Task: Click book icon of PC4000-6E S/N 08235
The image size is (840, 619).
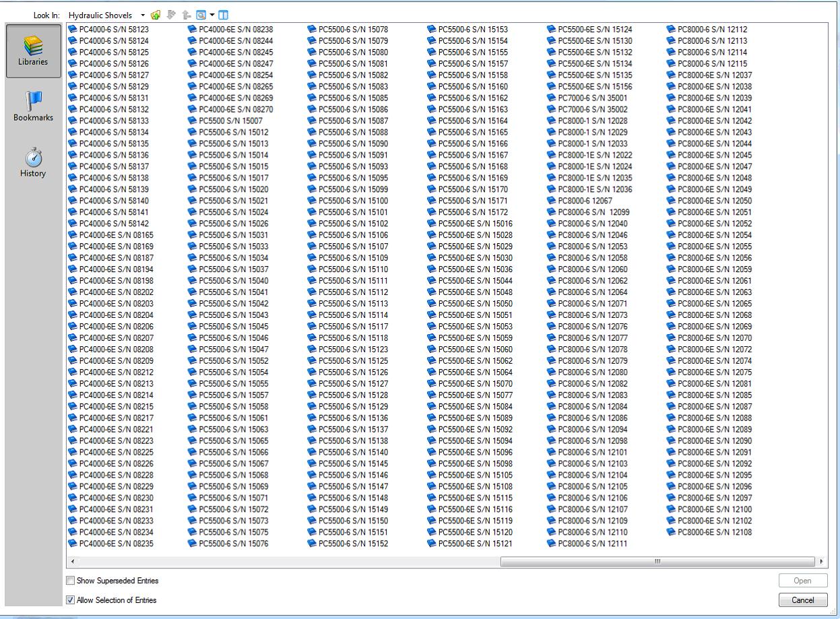Action: 73,544
